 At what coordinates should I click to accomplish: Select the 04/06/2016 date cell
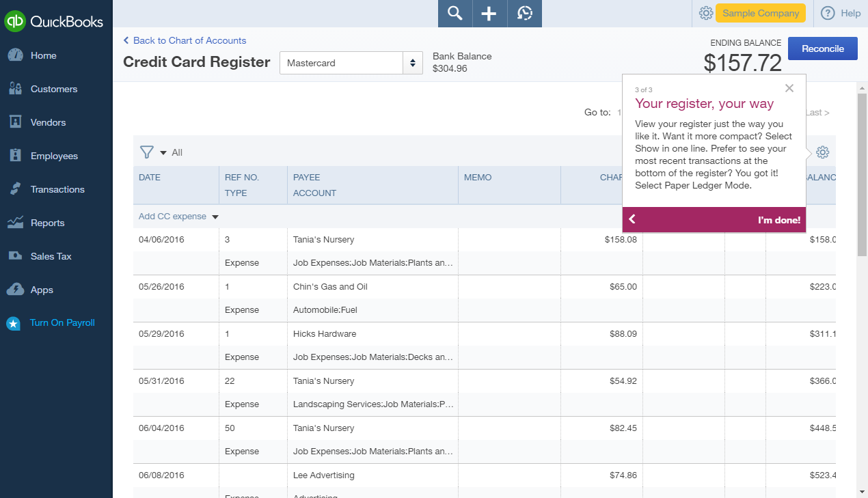(176, 240)
